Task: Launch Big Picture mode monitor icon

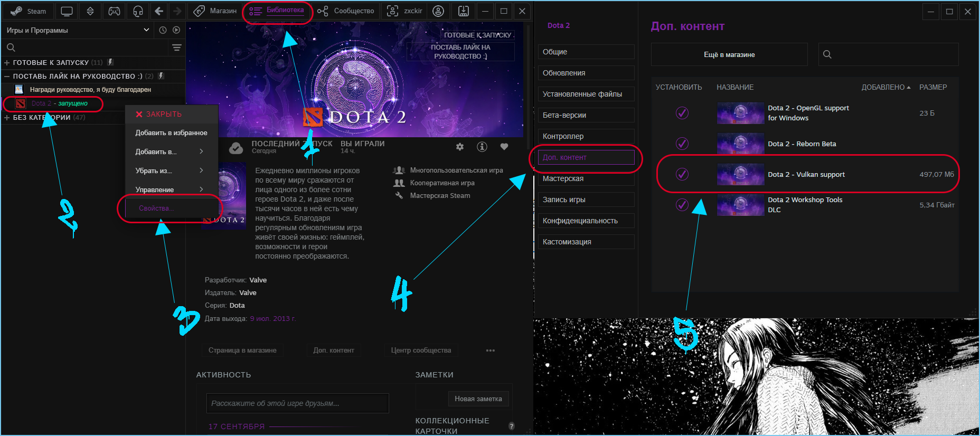Action: click(67, 11)
